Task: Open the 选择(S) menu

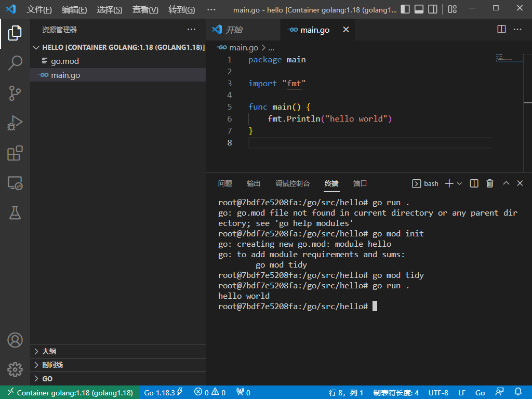Action: click(110, 9)
